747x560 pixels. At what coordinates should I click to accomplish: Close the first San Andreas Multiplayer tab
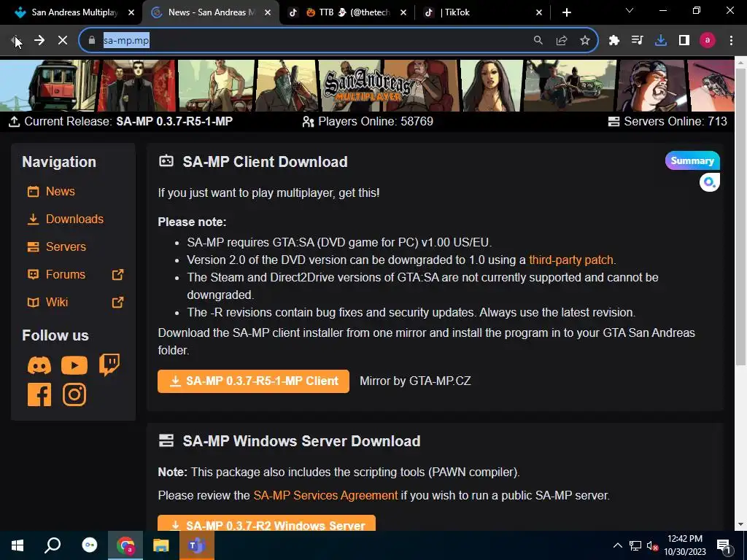pos(131,12)
